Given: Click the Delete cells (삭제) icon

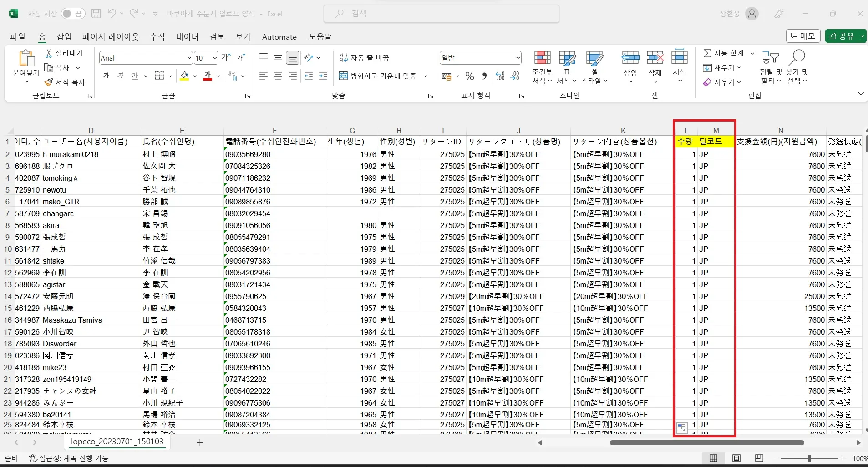Looking at the screenshot, I should [655, 57].
